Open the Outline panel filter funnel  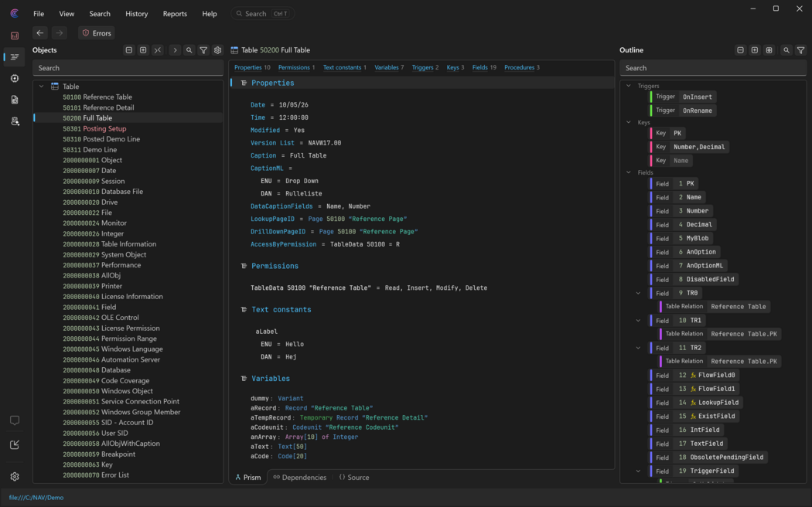(800, 50)
